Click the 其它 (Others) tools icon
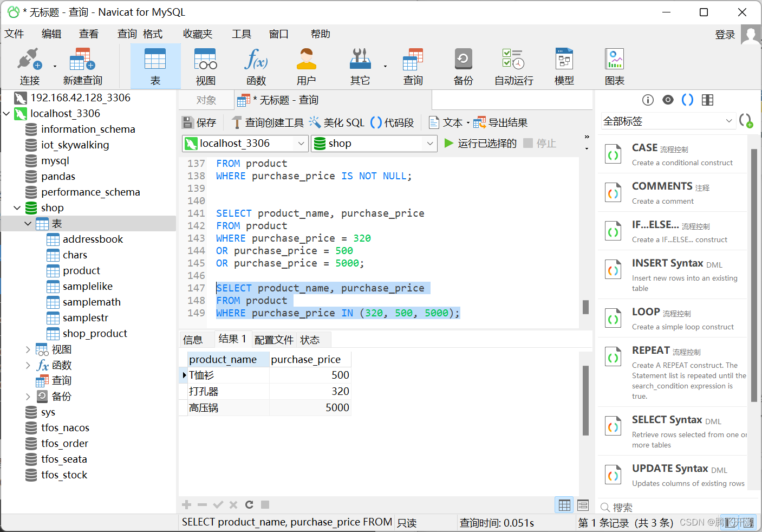The image size is (762, 532). tap(360, 66)
